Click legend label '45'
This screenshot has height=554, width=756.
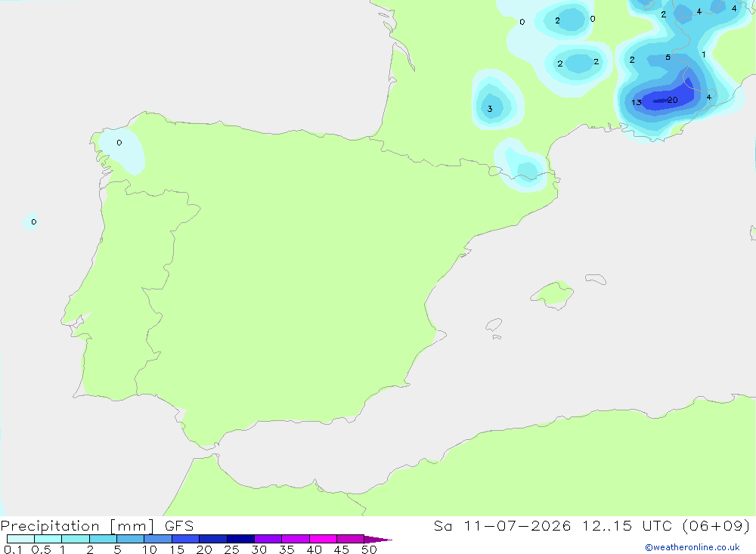342,549
